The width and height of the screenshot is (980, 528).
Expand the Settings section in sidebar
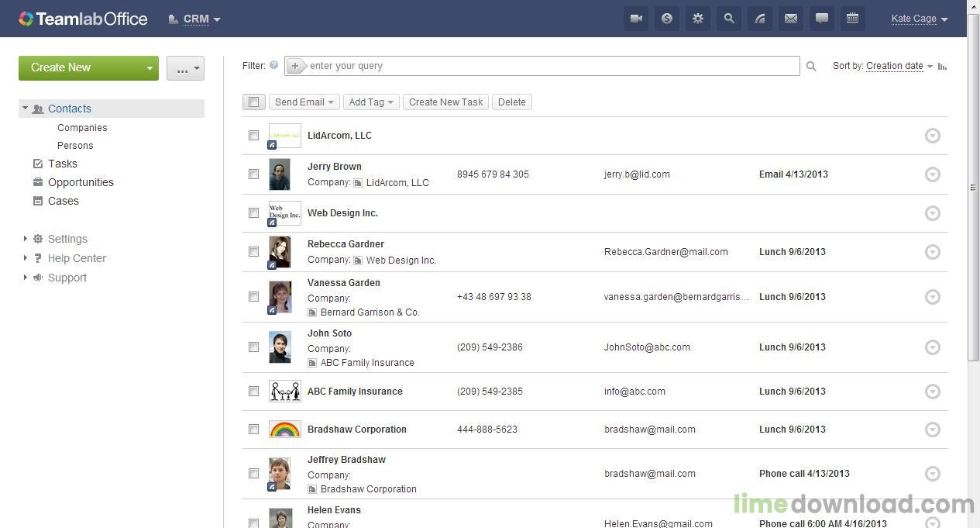point(67,239)
